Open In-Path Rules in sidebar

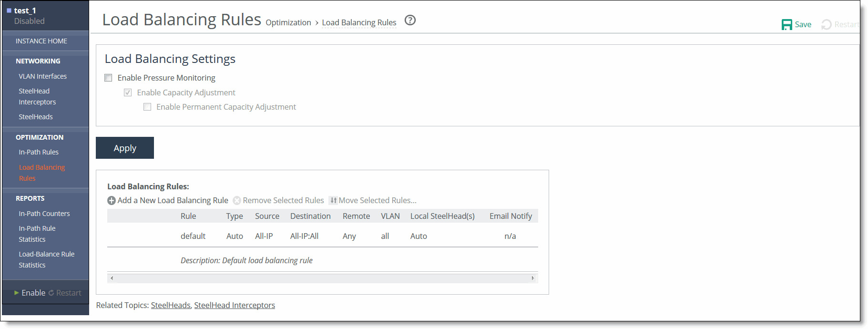click(x=39, y=152)
